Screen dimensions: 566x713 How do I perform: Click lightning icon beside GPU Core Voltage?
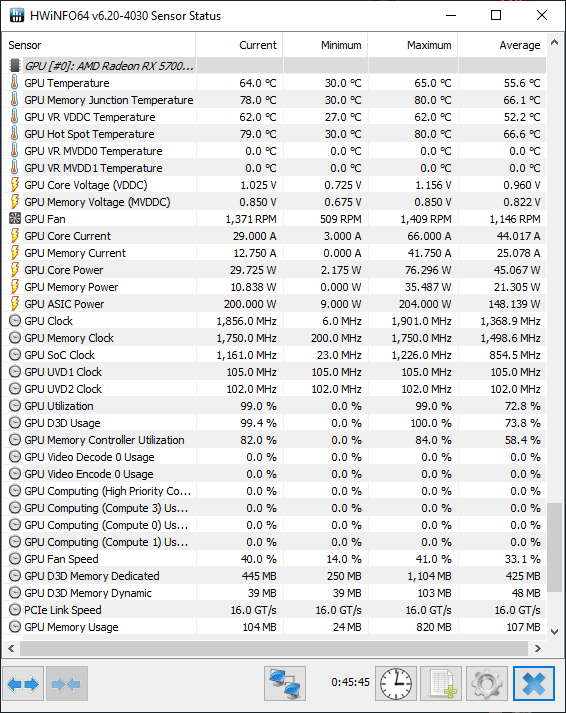(x=15, y=185)
